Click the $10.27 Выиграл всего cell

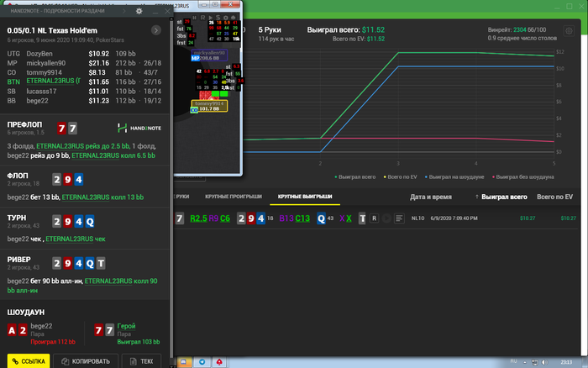528,218
